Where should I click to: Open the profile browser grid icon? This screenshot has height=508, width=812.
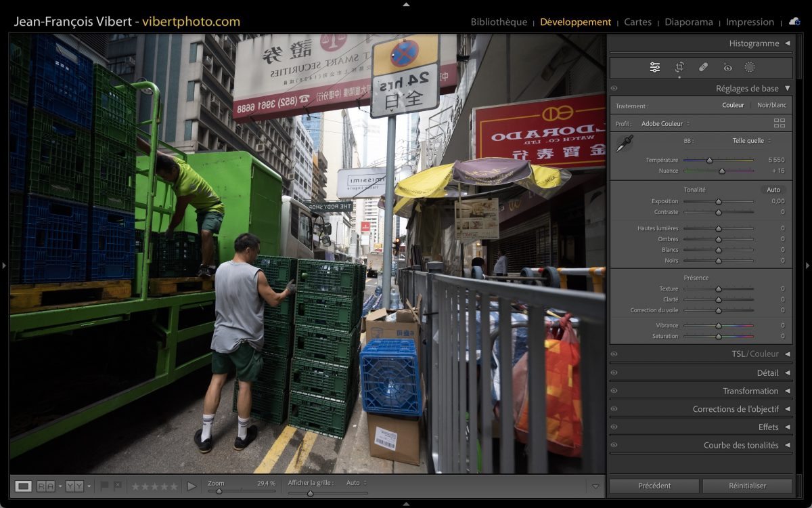780,123
